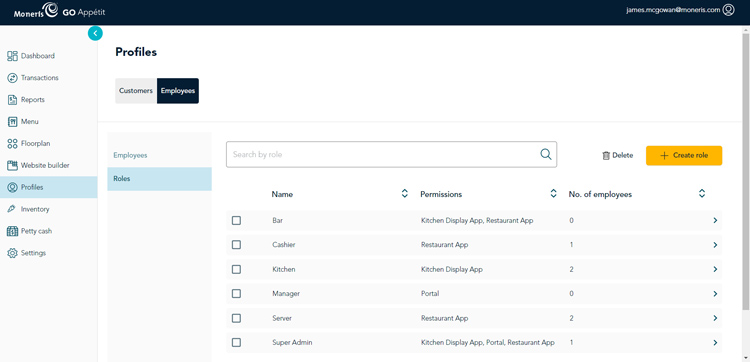Click the Menu page label in sidebar
The image size is (750, 362).
point(30,122)
